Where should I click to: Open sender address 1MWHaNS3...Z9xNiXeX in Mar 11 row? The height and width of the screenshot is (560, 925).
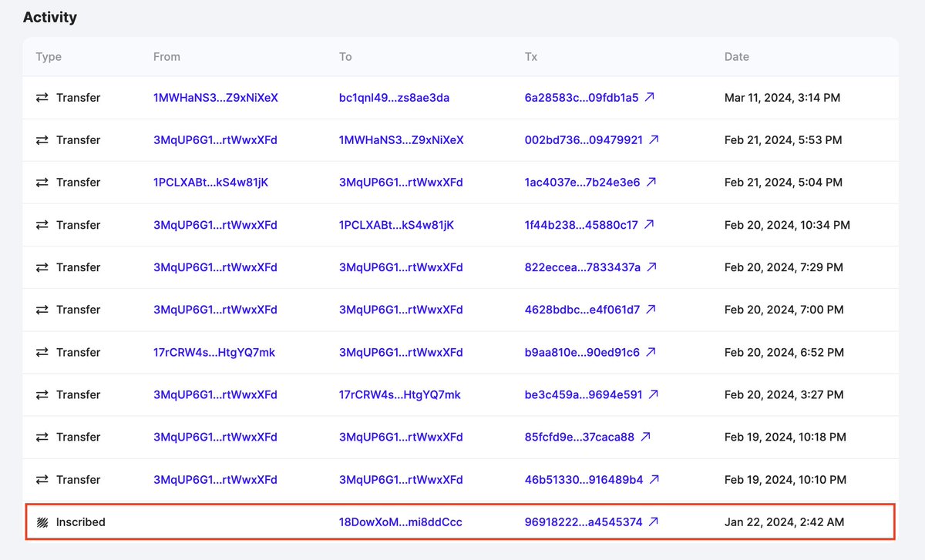point(215,98)
